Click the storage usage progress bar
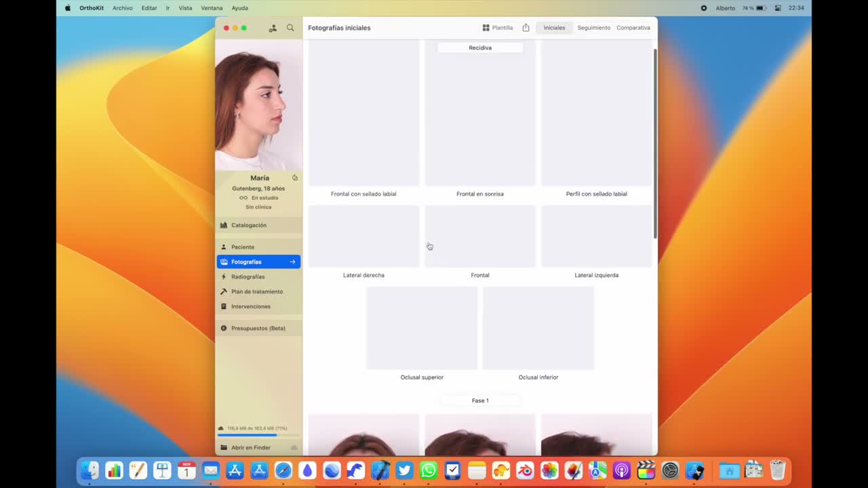The image size is (868, 488). (x=258, y=435)
